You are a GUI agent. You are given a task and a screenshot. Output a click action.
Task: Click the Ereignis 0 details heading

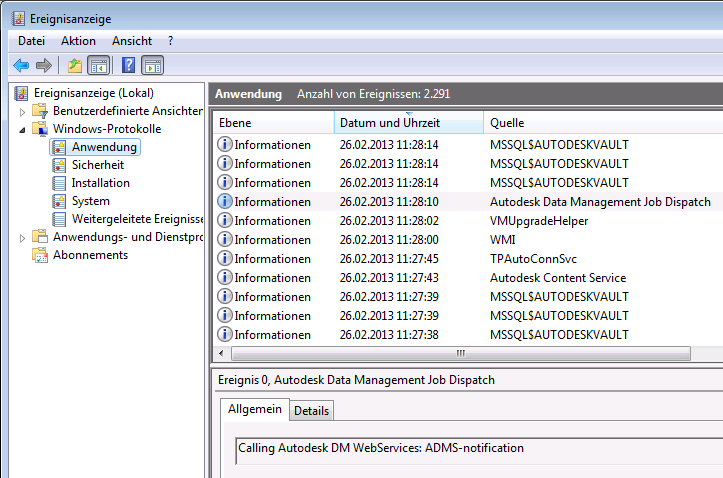(356, 380)
